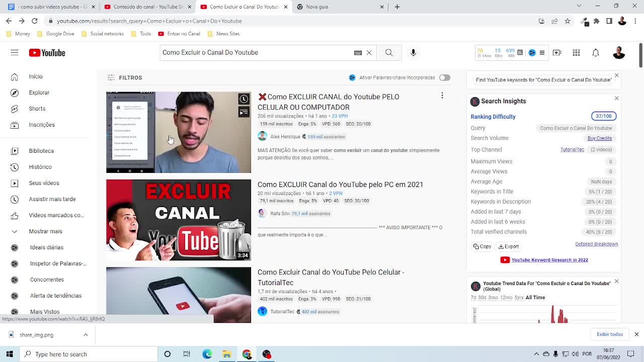
Task: Open File Explorer from the taskbar
Action: [227, 354]
